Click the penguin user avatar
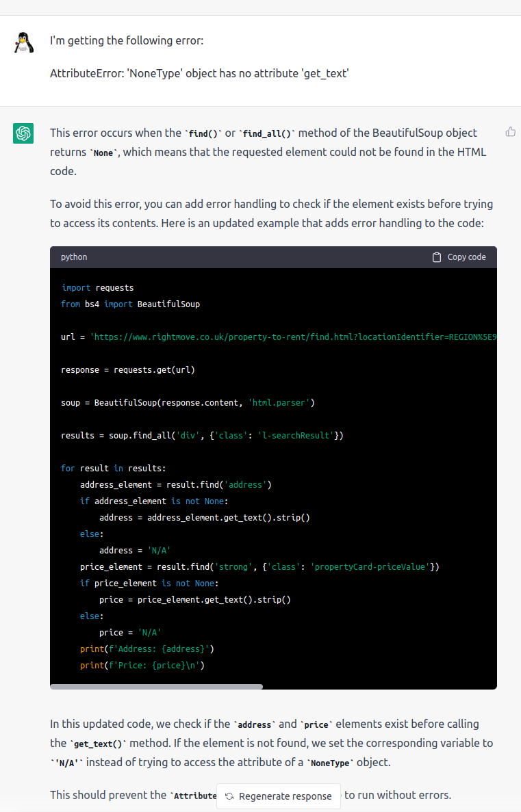The width and height of the screenshot is (521, 812). pos(23,42)
